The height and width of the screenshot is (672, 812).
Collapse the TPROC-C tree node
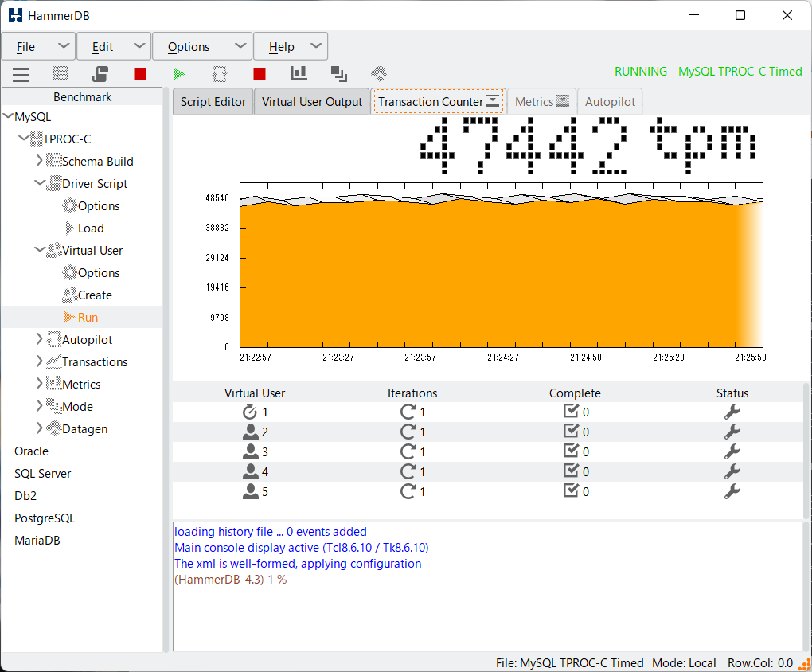[24, 139]
